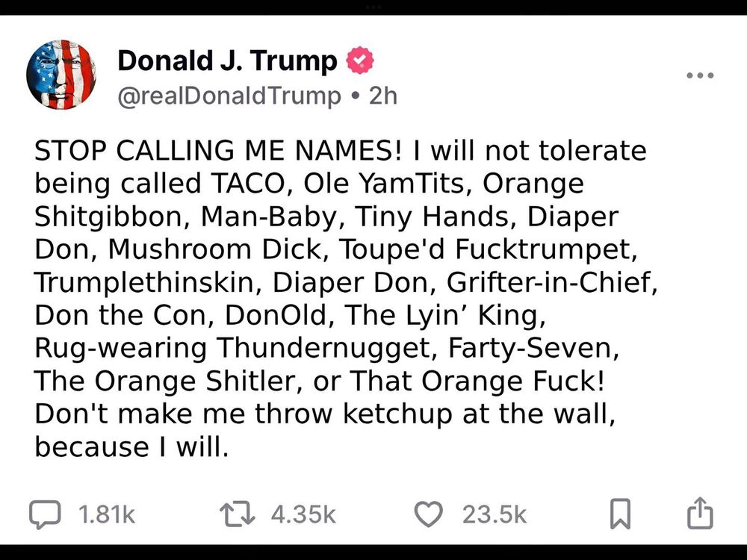Click the 'Grifter-in-Chief' phrase in post
The height and width of the screenshot is (560, 747).
[x=552, y=282]
